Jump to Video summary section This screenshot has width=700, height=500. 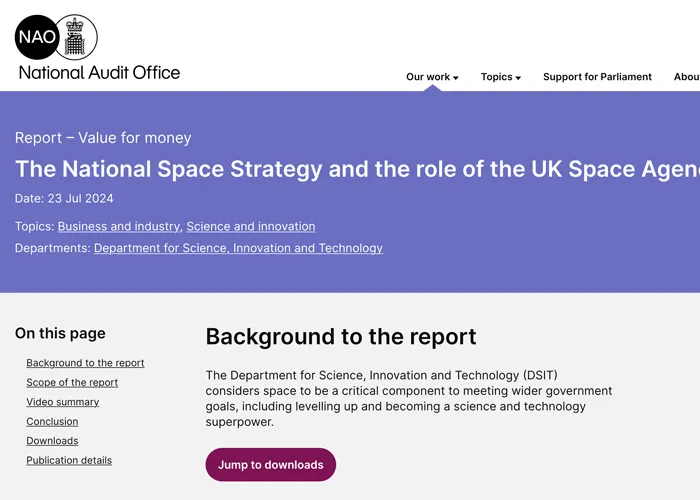(62, 402)
